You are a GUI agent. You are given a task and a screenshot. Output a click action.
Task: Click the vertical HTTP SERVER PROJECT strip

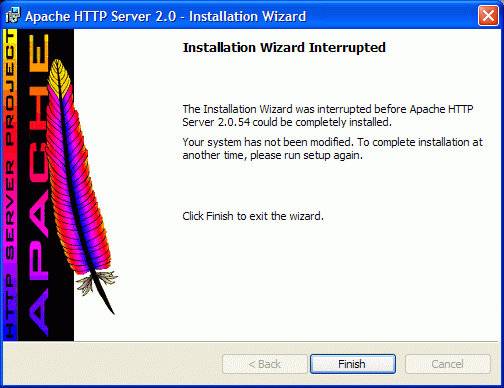[10, 185]
